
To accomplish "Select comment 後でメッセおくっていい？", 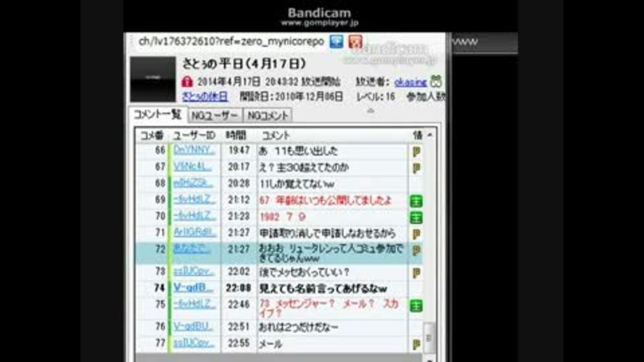I will tap(305, 272).
